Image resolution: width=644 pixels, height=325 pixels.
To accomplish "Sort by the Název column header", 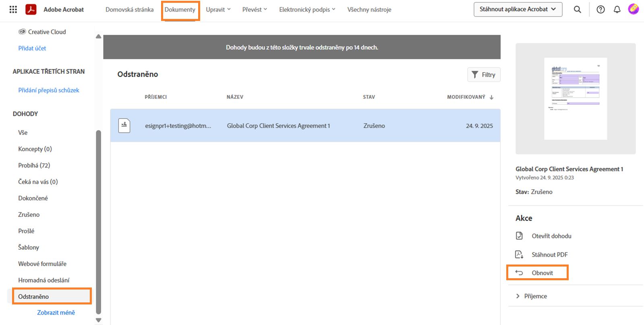I will pos(235,97).
